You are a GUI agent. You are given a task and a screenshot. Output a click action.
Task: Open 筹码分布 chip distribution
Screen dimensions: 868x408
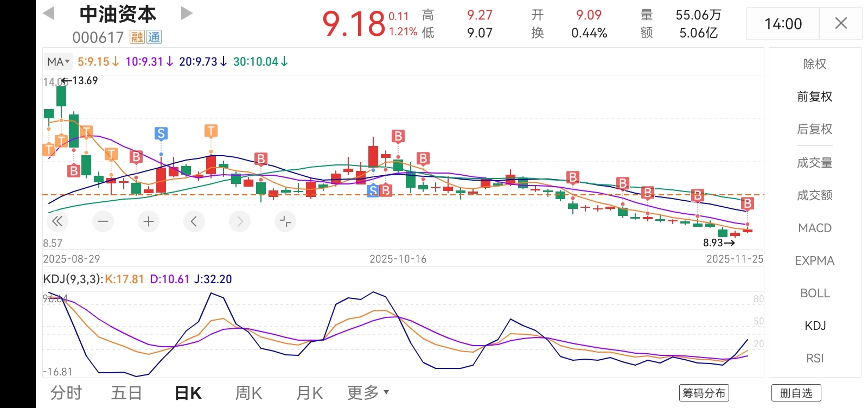(x=704, y=393)
